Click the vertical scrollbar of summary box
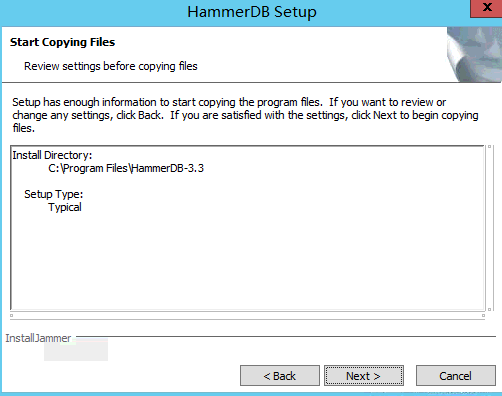The width and height of the screenshot is (502, 396). click(x=489, y=228)
